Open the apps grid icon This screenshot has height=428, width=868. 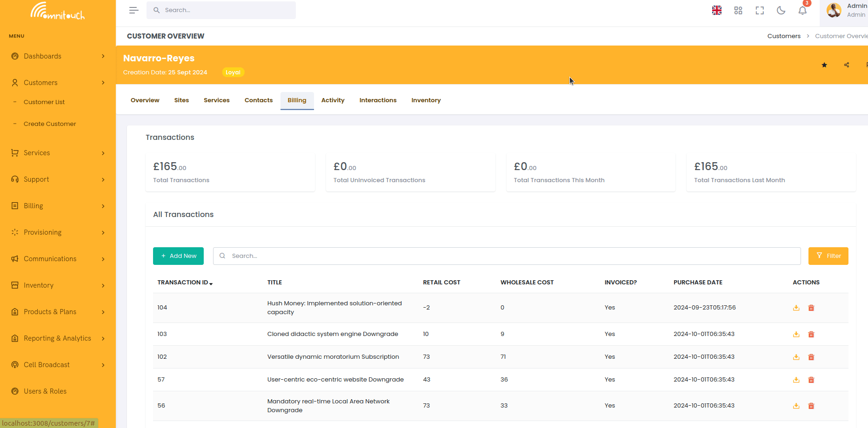point(738,10)
